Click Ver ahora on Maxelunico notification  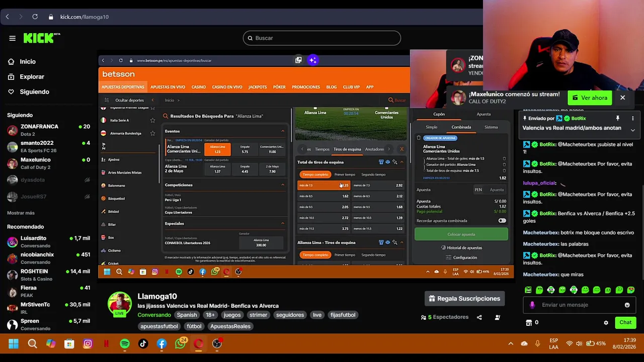590,98
